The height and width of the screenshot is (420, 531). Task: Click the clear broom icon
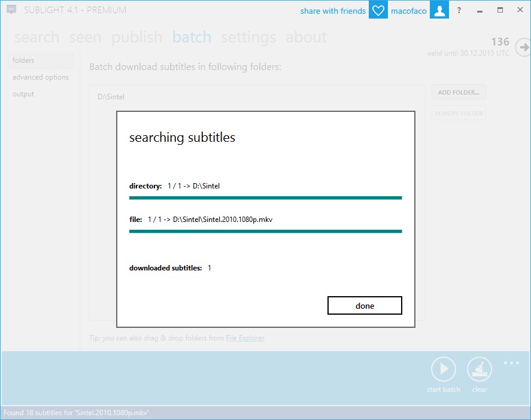click(479, 369)
